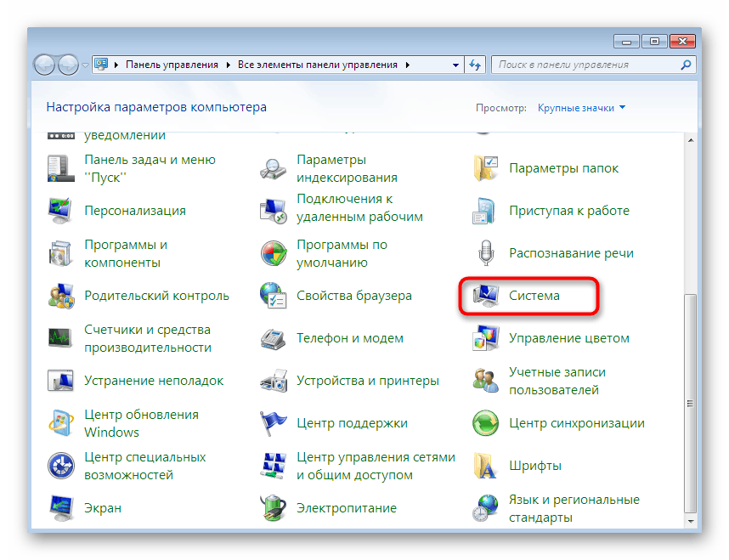
Task: Click the scrollbar up arrow
Action: coord(691,140)
